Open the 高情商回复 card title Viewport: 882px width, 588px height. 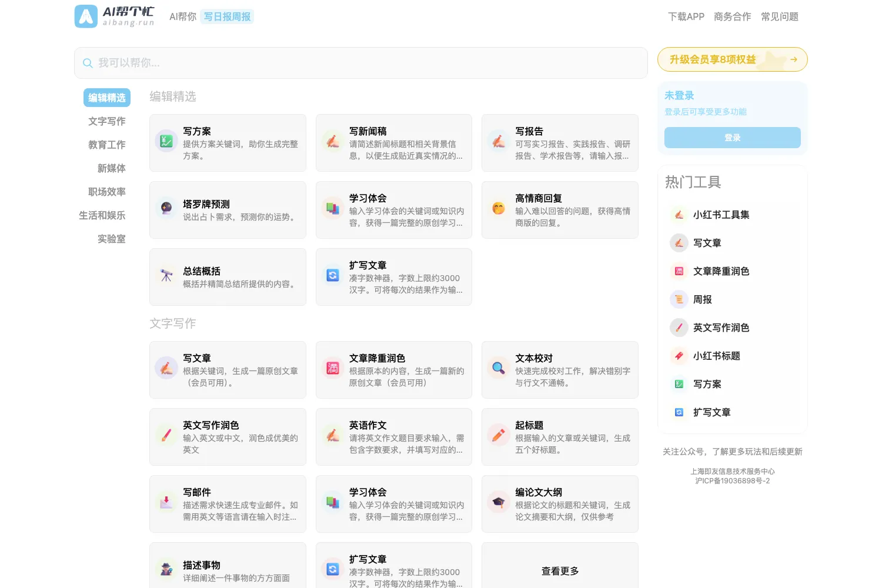pyautogui.click(x=539, y=198)
